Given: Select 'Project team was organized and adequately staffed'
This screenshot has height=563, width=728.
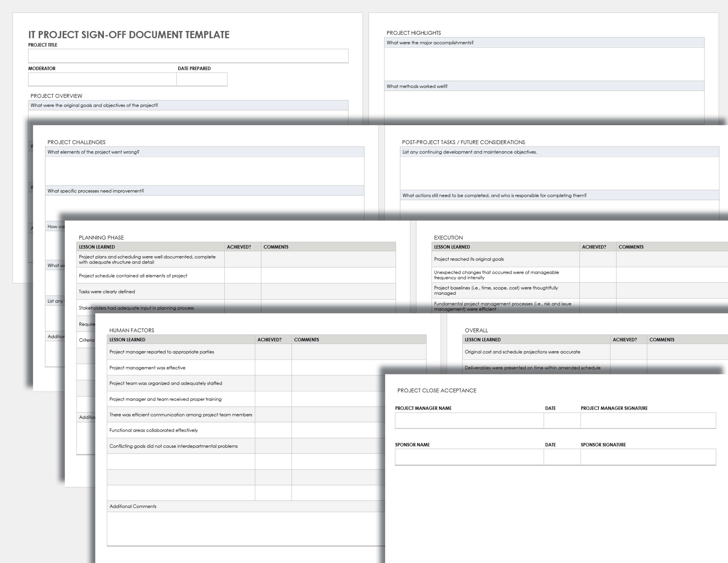Looking at the screenshot, I should (x=166, y=383).
